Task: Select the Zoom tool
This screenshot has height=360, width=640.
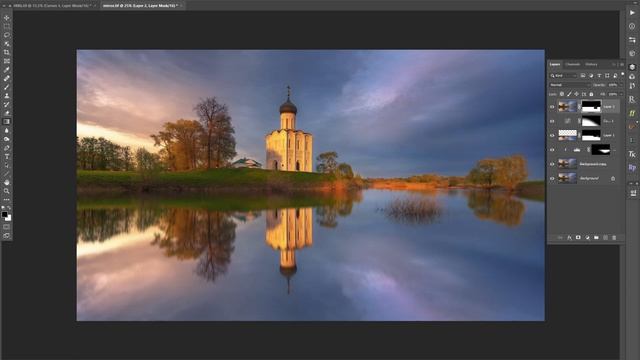Action: coord(7,191)
